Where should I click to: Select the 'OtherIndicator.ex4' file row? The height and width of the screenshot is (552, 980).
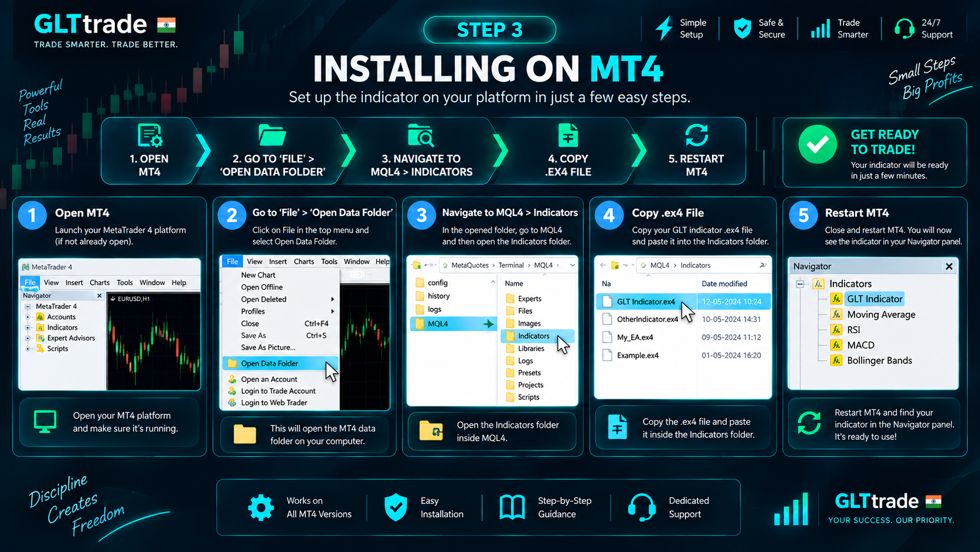683,319
